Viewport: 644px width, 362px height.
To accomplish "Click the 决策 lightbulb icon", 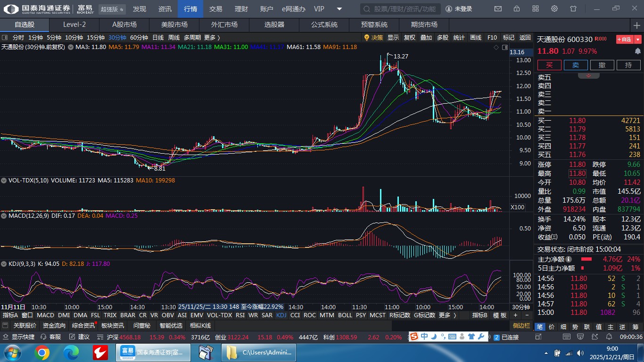I will [367, 38].
